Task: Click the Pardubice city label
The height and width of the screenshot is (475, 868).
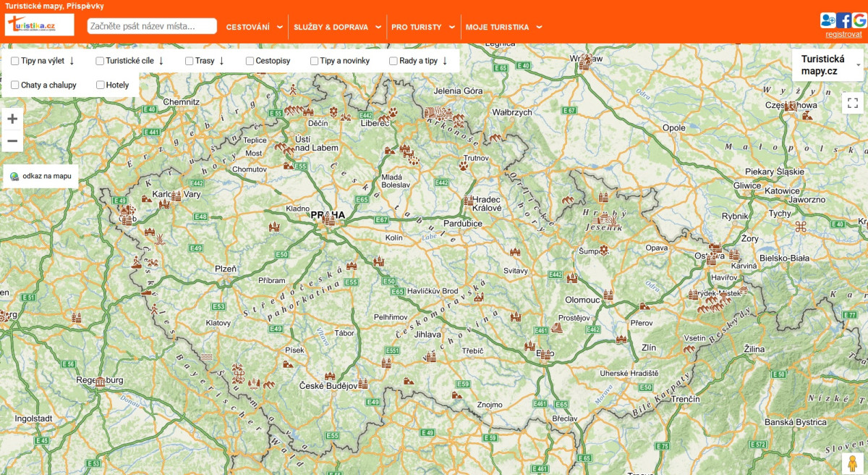Action: [463, 224]
